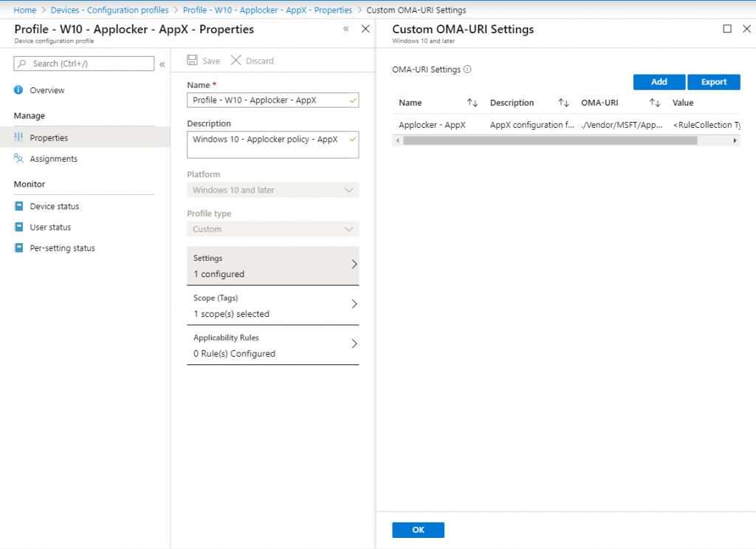This screenshot has height=549, width=756.
Task: Toggle sorting on the Name column
Action: pyautogui.click(x=475, y=102)
